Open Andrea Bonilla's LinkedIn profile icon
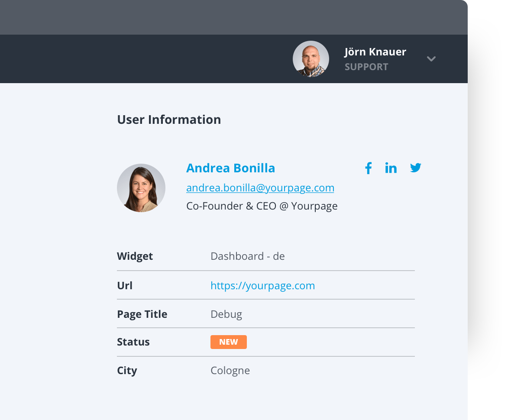Image resolution: width=524 pixels, height=420 pixels. tap(391, 168)
